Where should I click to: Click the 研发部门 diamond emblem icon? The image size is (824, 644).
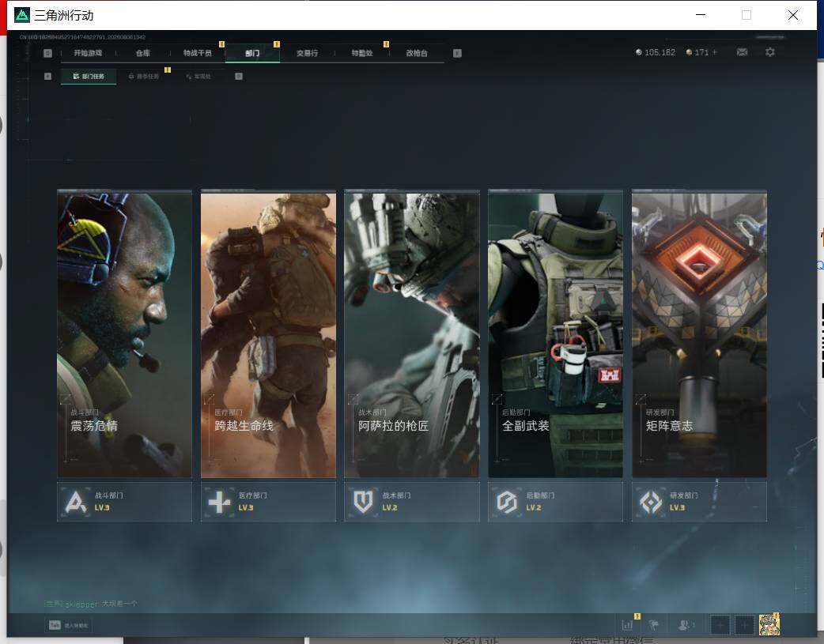tap(651, 502)
